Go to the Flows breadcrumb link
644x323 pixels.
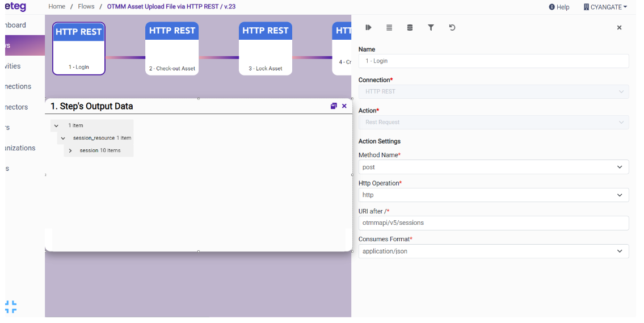(x=86, y=7)
